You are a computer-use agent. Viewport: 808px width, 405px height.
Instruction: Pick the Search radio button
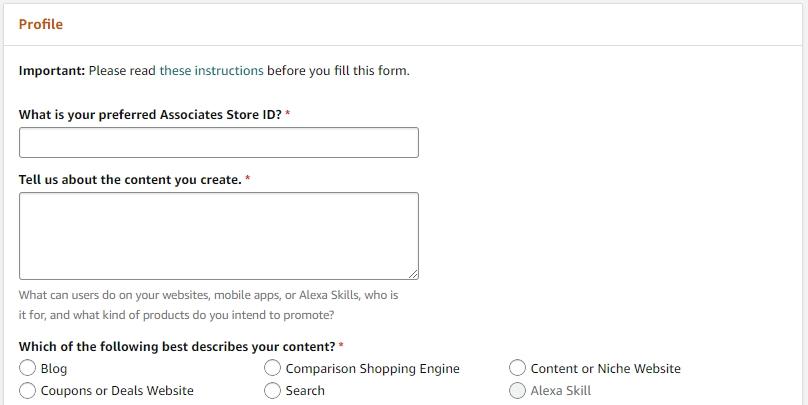[272, 390]
